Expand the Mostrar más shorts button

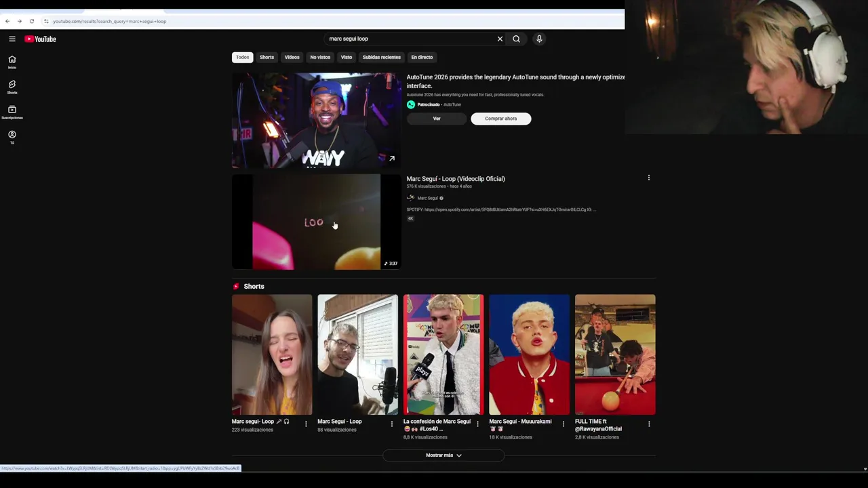click(x=443, y=455)
